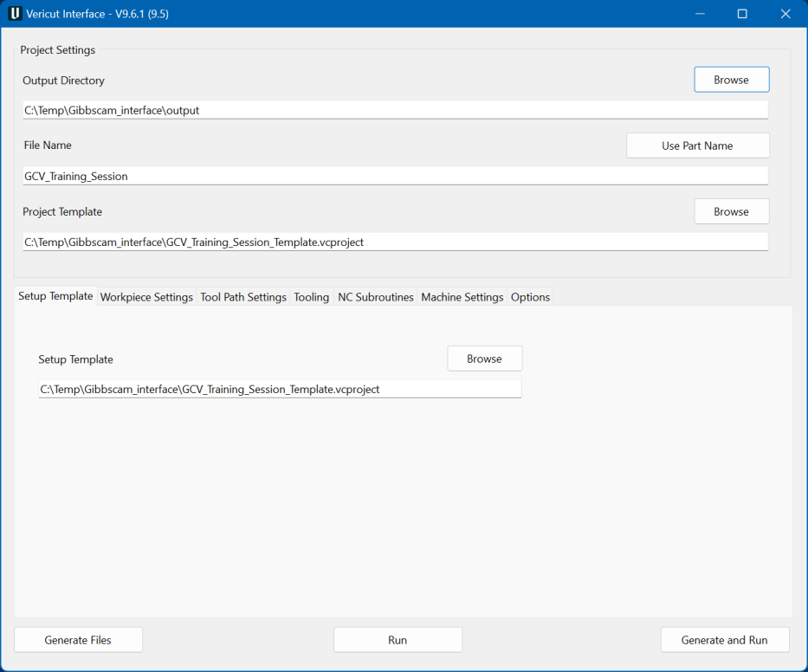Click the Project Template path field

[x=395, y=242]
